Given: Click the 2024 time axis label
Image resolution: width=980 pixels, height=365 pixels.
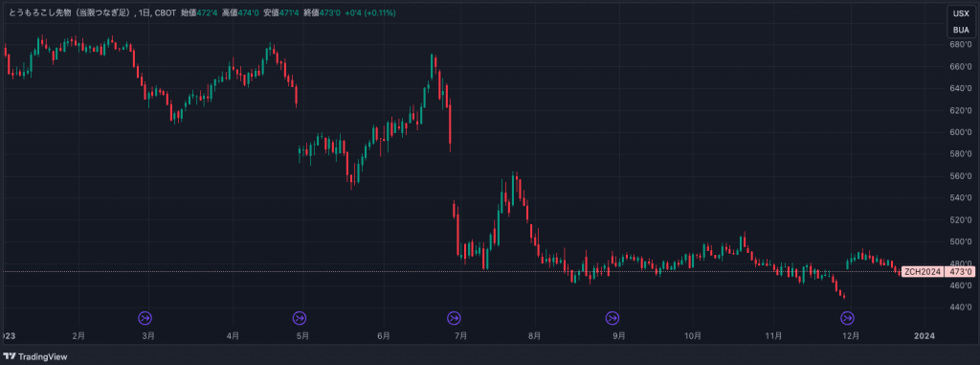Looking at the screenshot, I should click(x=924, y=336).
